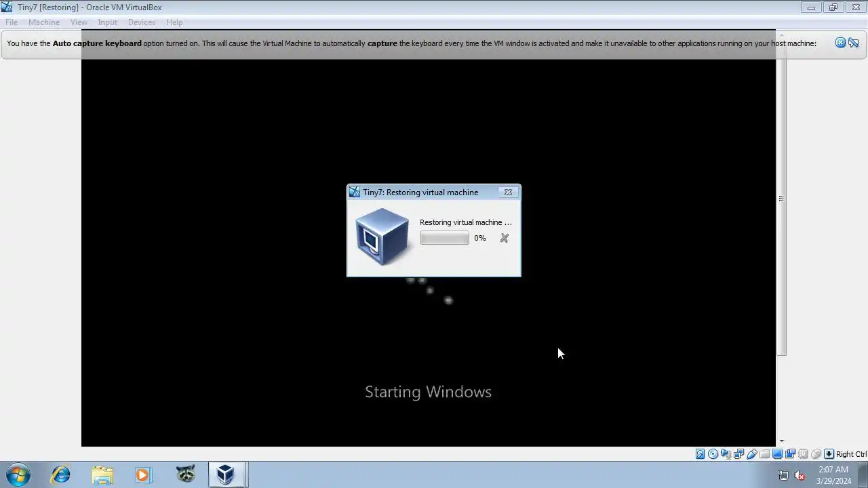The width and height of the screenshot is (868, 488).
Task: Click the CPU features status icon
Action: click(804, 454)
